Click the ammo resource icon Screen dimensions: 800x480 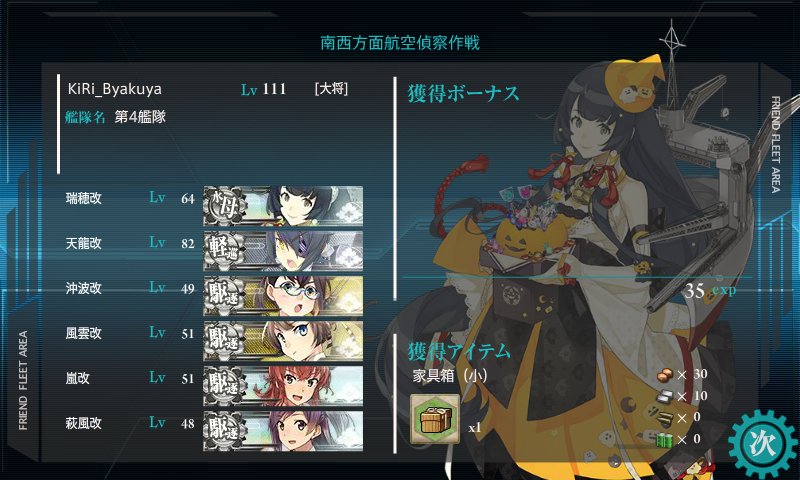[x=665, y=418]
